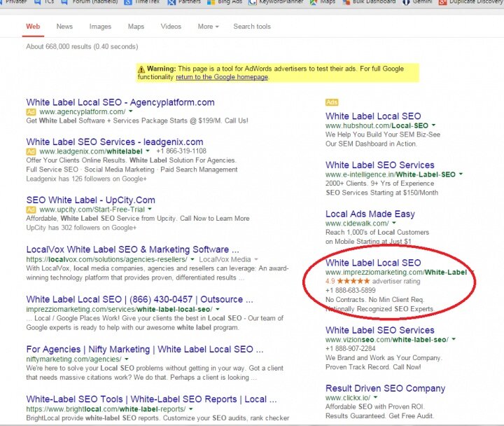Click phone number +1 888-907-2284
The width and height of the screenshot is (504, 426).
[x=351, y=348]
